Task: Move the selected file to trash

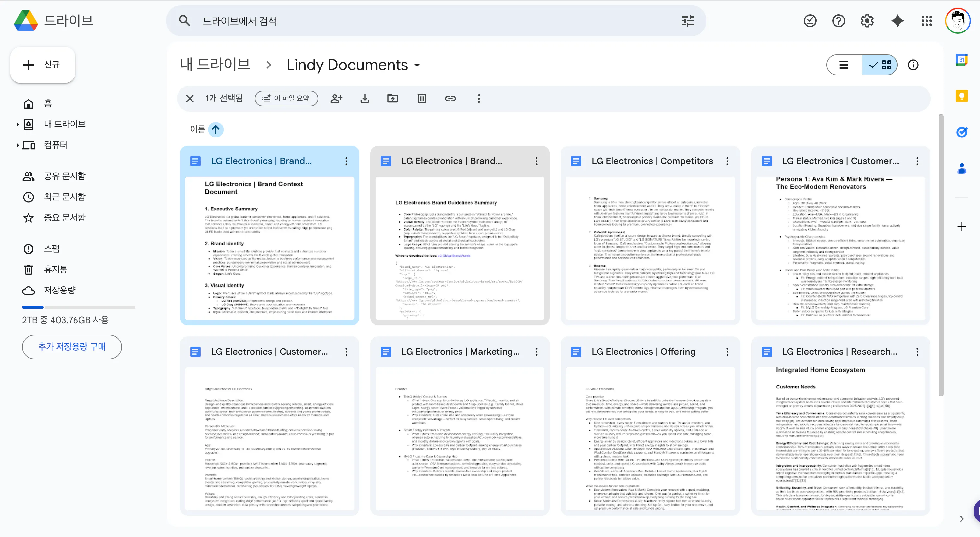Action: (422, 99)
